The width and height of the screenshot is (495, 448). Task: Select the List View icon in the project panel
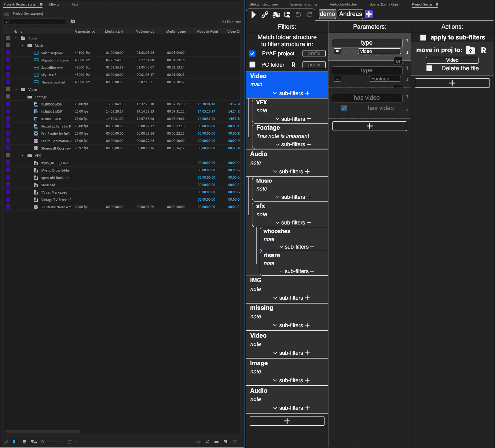pos(16,442)
